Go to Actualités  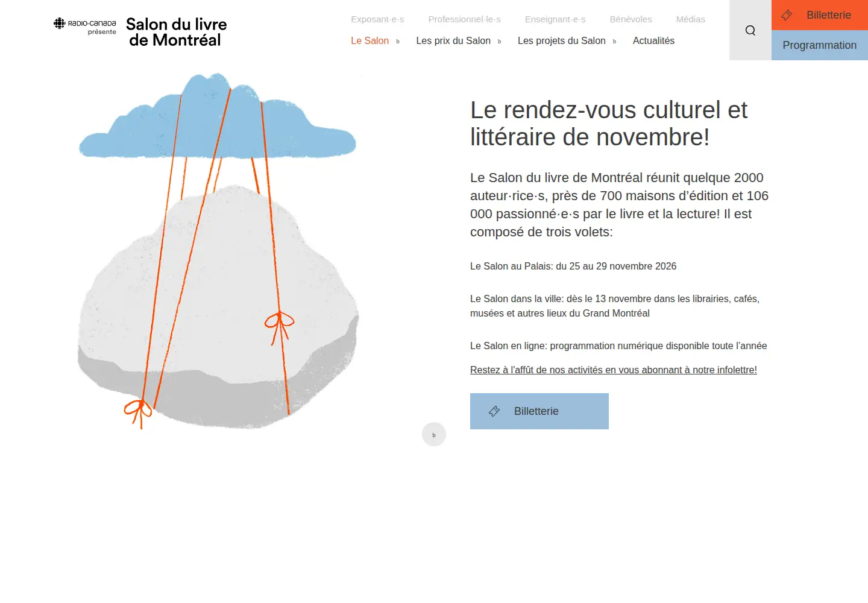653,40
